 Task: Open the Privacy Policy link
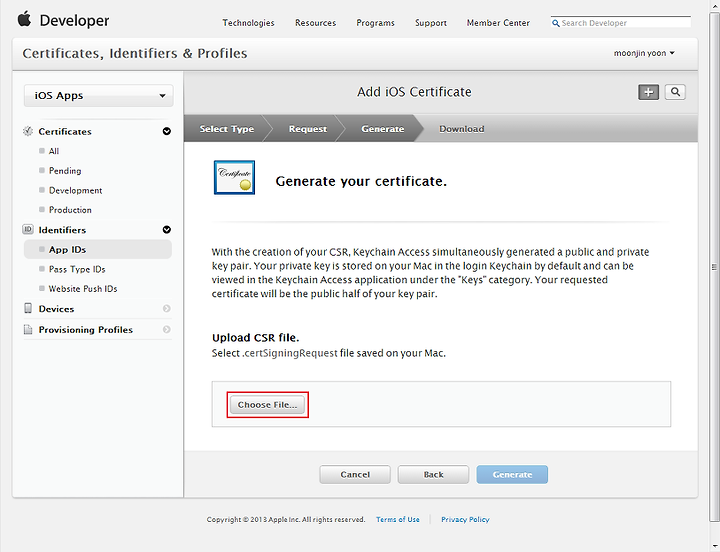[x=465, y=519]
